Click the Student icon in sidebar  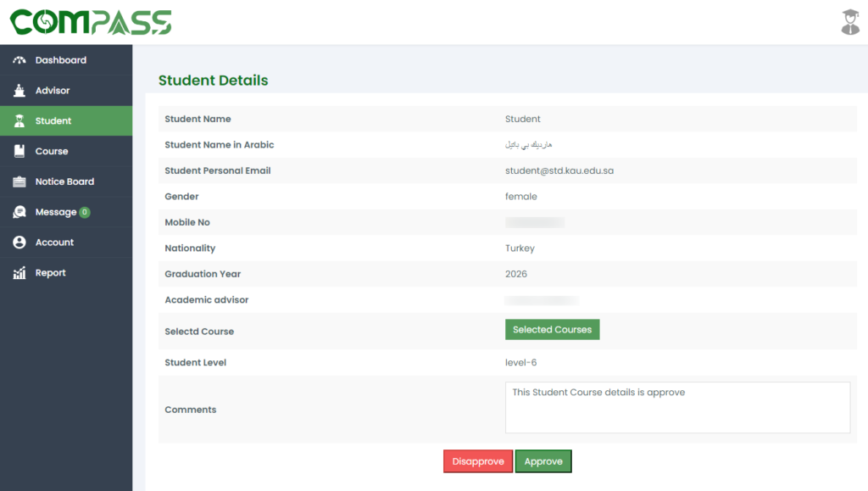(x=19, y=121)
